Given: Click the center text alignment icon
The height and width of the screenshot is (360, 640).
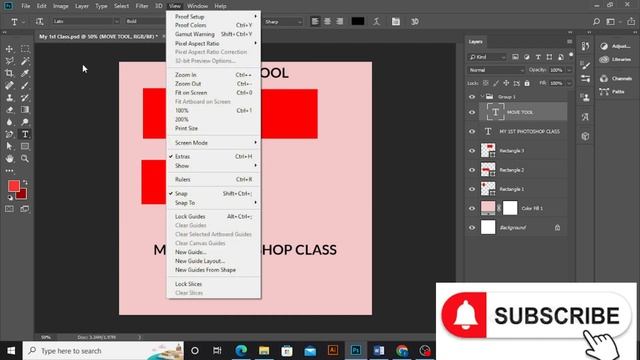Looking at the screenshot, I should click(x=327, y=22).
